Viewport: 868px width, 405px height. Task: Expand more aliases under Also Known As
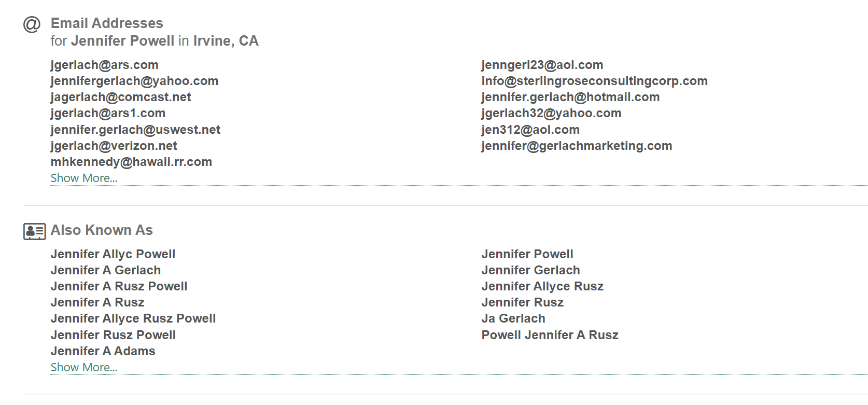(84, 367)
